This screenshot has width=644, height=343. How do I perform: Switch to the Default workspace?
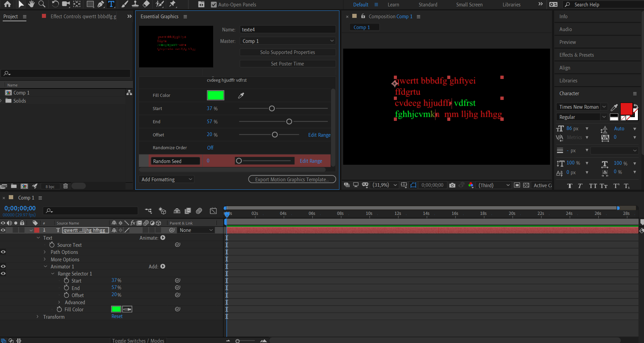coord(361,4)
